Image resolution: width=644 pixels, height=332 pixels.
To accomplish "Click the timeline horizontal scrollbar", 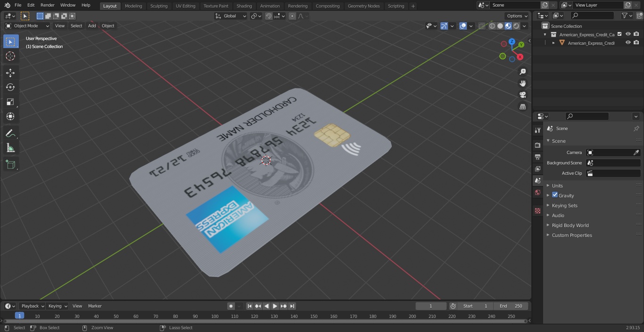I will [265, 321].
